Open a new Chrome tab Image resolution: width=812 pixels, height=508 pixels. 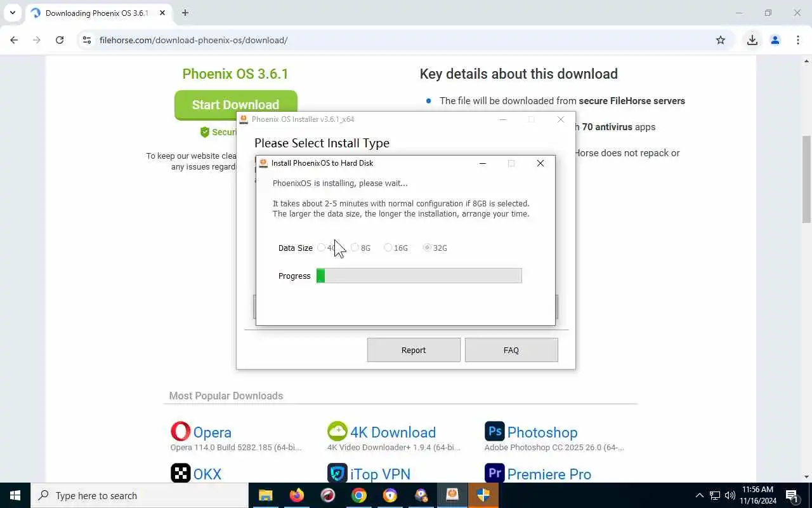[x=185, y=13]
